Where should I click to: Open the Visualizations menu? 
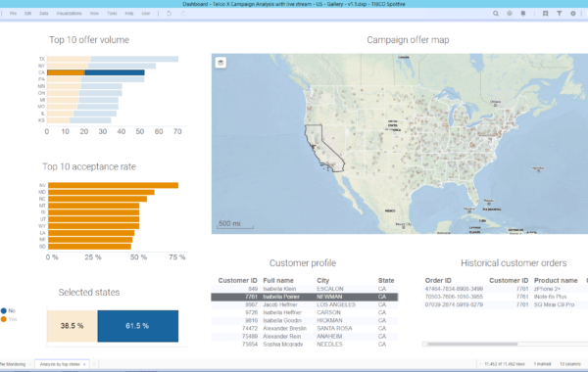pos(69,13)
